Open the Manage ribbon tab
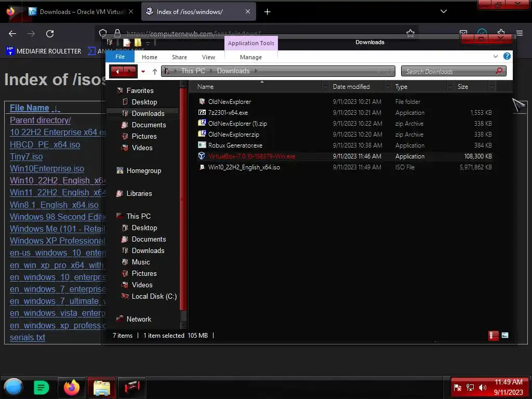 click(x=251, y=57)
